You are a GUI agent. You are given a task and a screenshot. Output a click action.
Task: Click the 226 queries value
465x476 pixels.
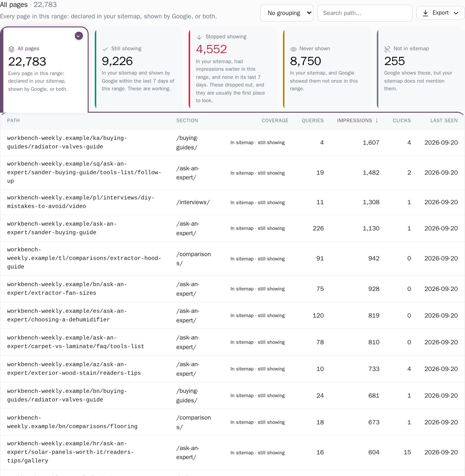coord(318,228)
